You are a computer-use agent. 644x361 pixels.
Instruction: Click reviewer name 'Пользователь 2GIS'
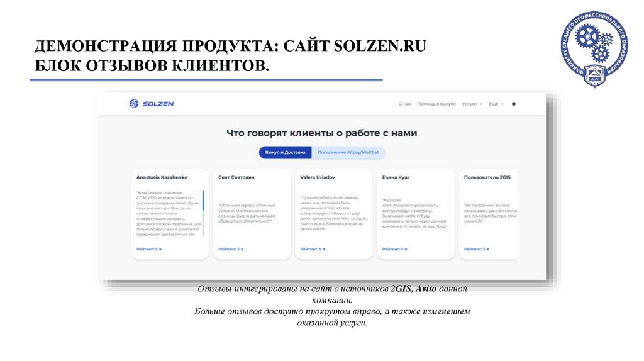[487, 177]
